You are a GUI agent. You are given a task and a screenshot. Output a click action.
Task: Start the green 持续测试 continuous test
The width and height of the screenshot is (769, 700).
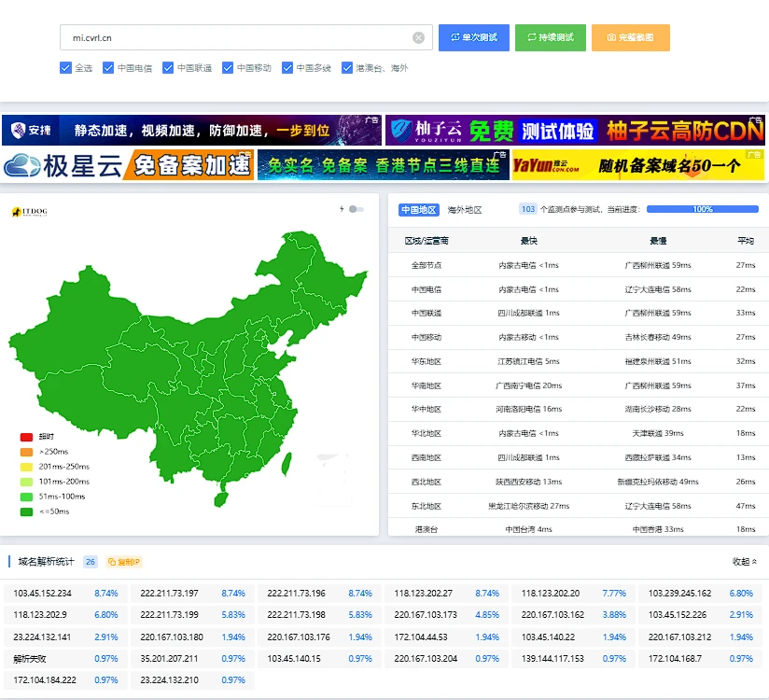550,38
